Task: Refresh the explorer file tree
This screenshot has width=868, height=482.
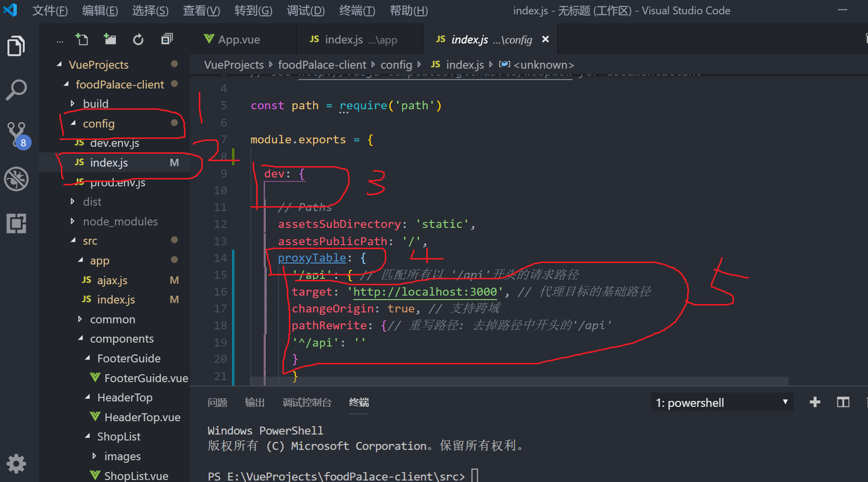Action: coord(138,39)
